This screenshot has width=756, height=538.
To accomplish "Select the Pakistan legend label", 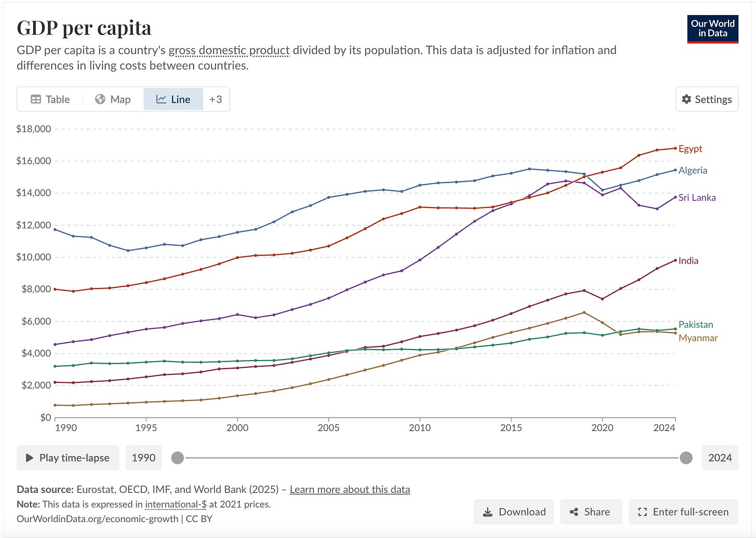I will pyautogui.click(x=696, y=324).
